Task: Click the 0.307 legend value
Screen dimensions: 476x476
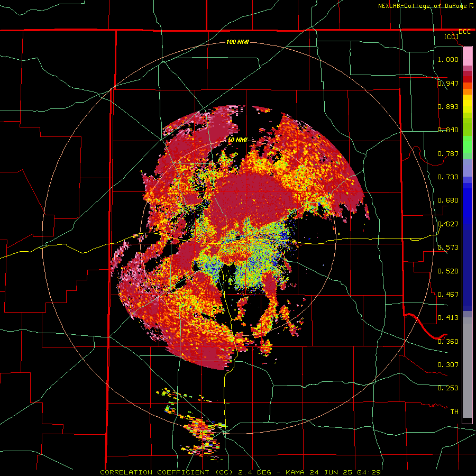Action: [448, 365]
